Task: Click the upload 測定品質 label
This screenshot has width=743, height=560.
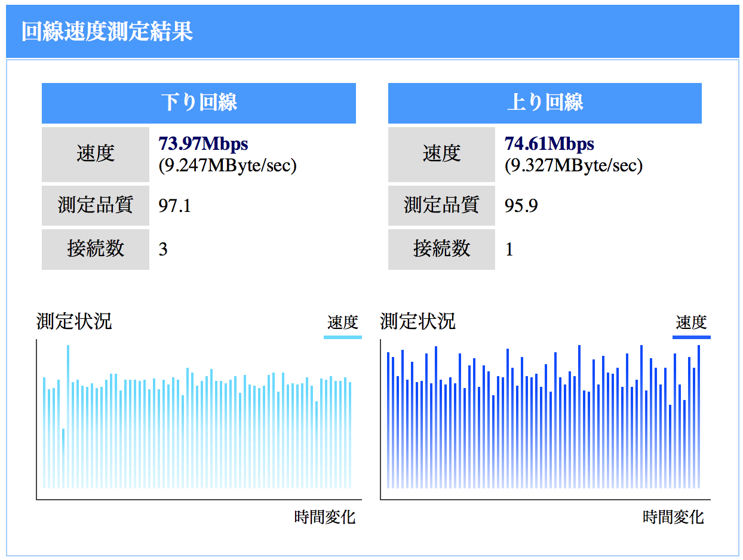Action: [x=441, y=205]
